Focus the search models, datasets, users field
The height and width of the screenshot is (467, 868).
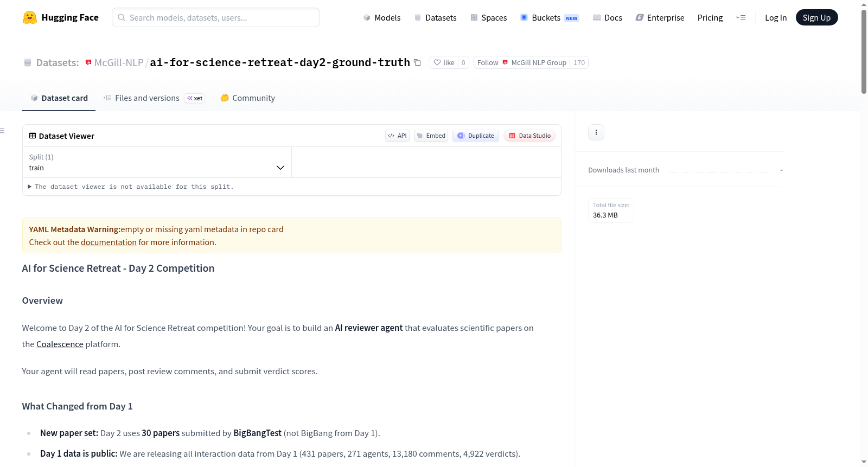coord(216,17)
